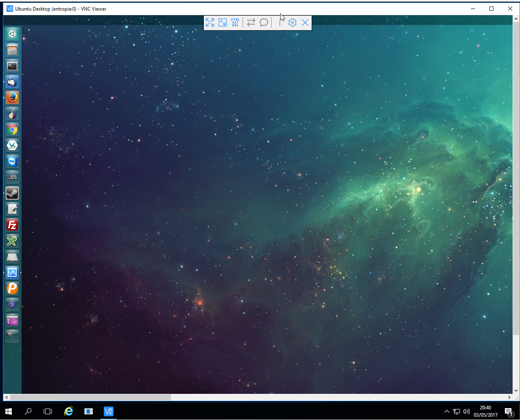Click vertical scrollbar up arrow
Image resolution: width=520 pixels, height=420 pixels.
(x=516, y=19)
